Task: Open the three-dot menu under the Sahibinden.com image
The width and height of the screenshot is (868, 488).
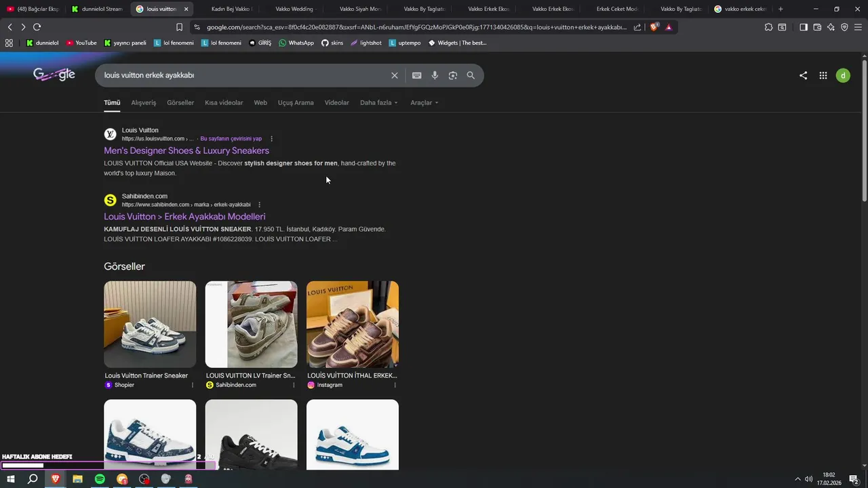Action: tap(294, 385)
